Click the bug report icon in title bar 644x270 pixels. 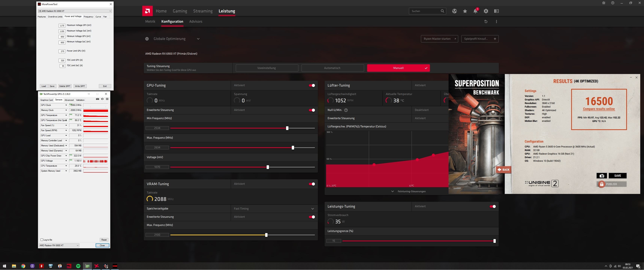point(604,3)
